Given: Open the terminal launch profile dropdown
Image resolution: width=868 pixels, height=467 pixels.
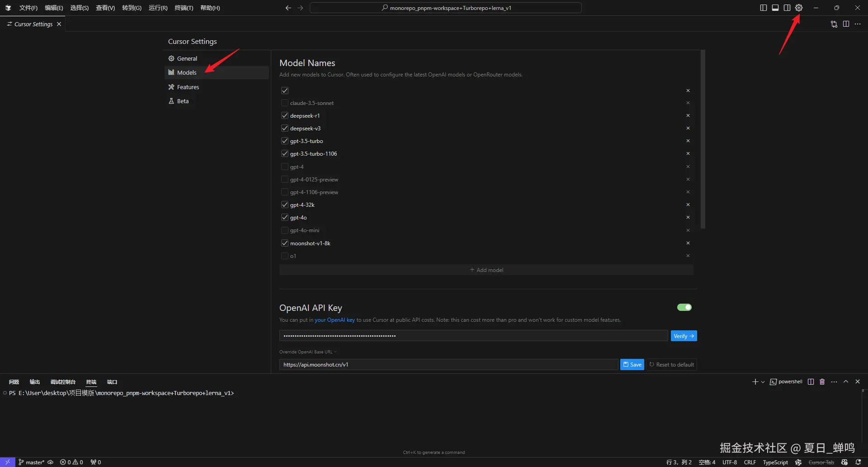Looking at the screenshot, I should pos(763,382).
